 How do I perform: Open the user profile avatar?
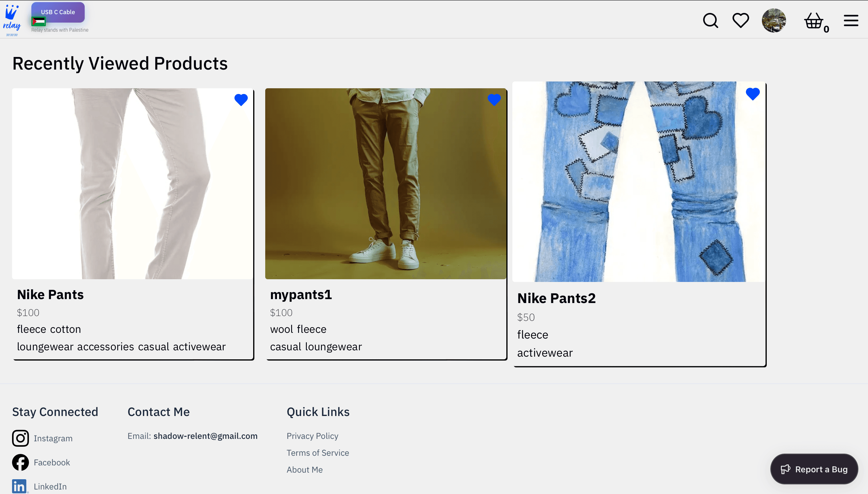[x=774, y=20]
